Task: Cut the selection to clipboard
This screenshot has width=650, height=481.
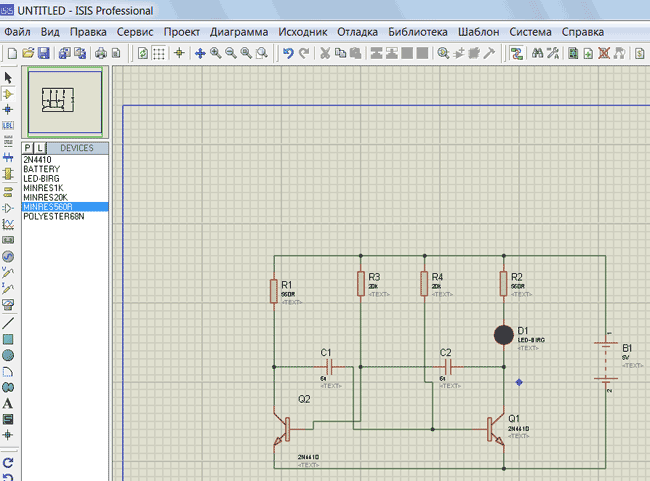Action: 325,53
